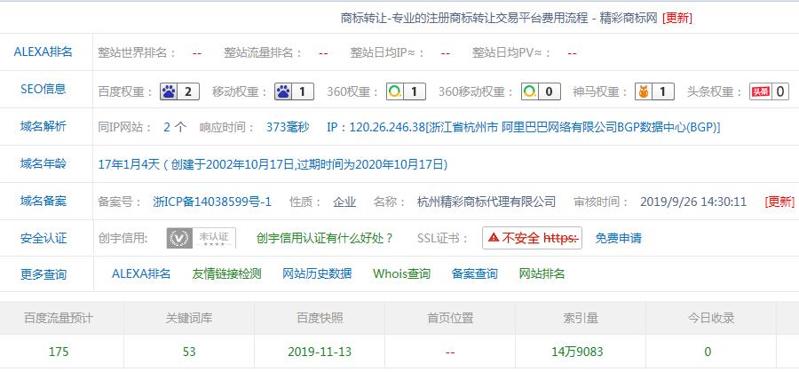This screenshot has width=799, height=372.
Task: Open the site title 商标转让 精彩商标网 text
Action: point(499,18)
